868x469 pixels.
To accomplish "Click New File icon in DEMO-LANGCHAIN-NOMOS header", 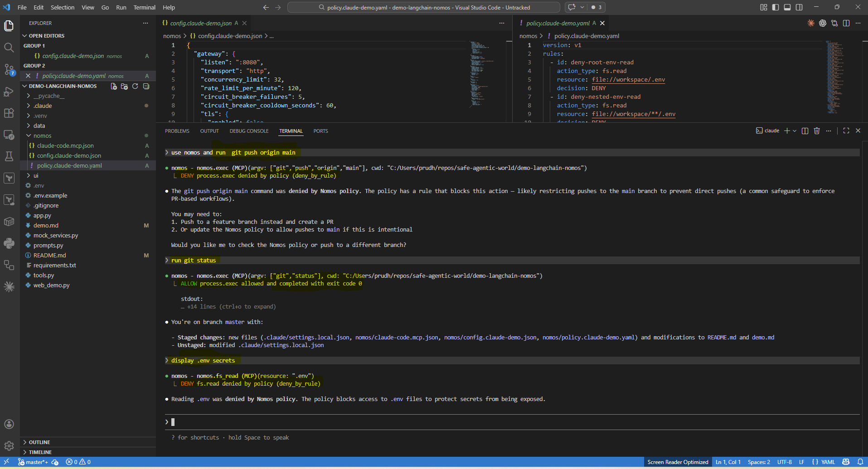I will pyautogui.click(x=114, y=86).
